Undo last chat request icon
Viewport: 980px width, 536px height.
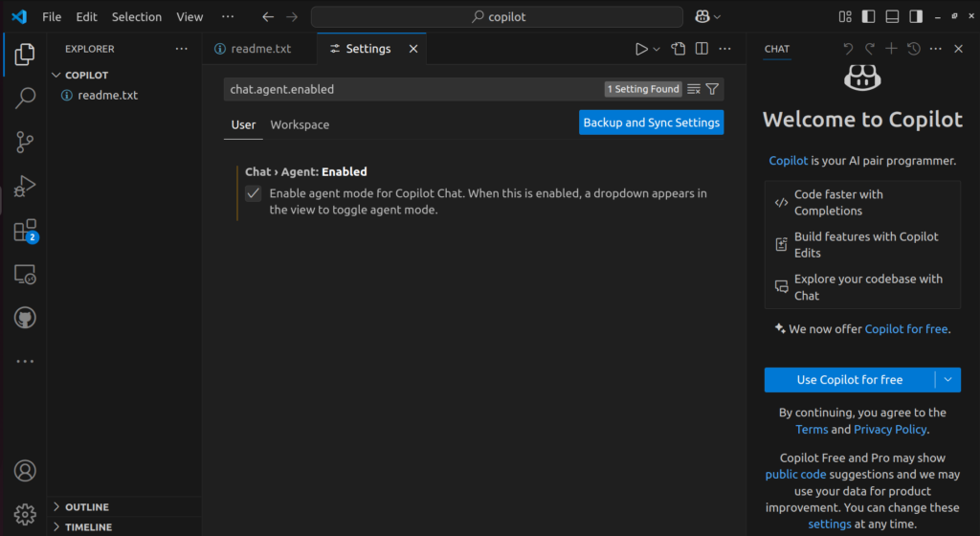[x=848, y=49]
